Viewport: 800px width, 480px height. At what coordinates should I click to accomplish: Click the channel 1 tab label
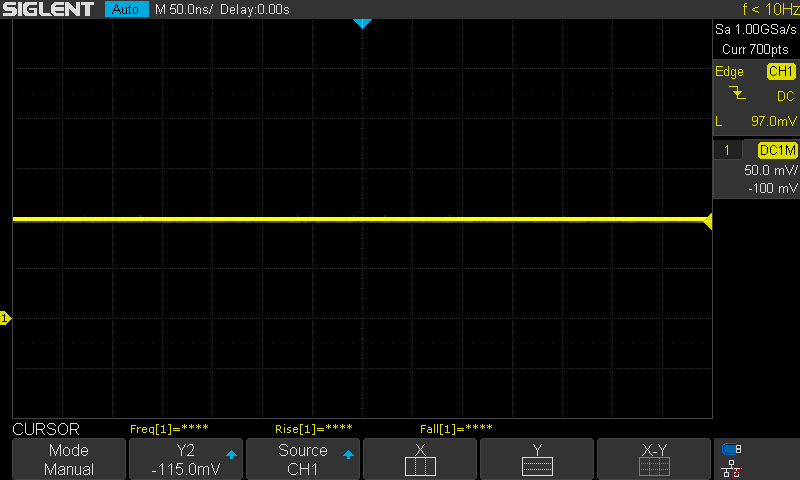(727, 150)
